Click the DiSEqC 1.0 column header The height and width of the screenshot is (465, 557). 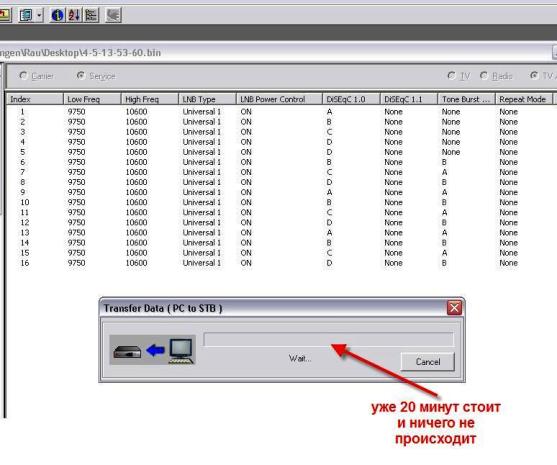[x=351, y=99]
